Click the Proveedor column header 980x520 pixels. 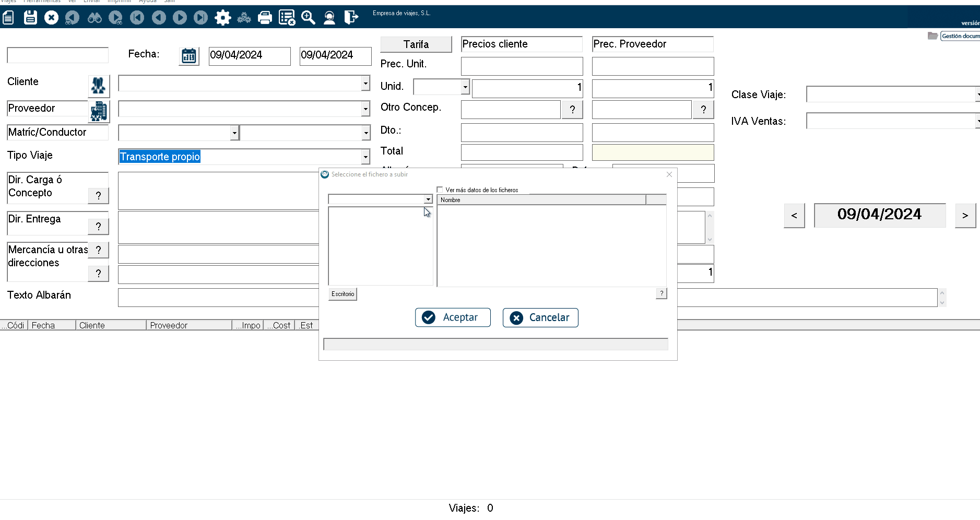click(188, 325)
